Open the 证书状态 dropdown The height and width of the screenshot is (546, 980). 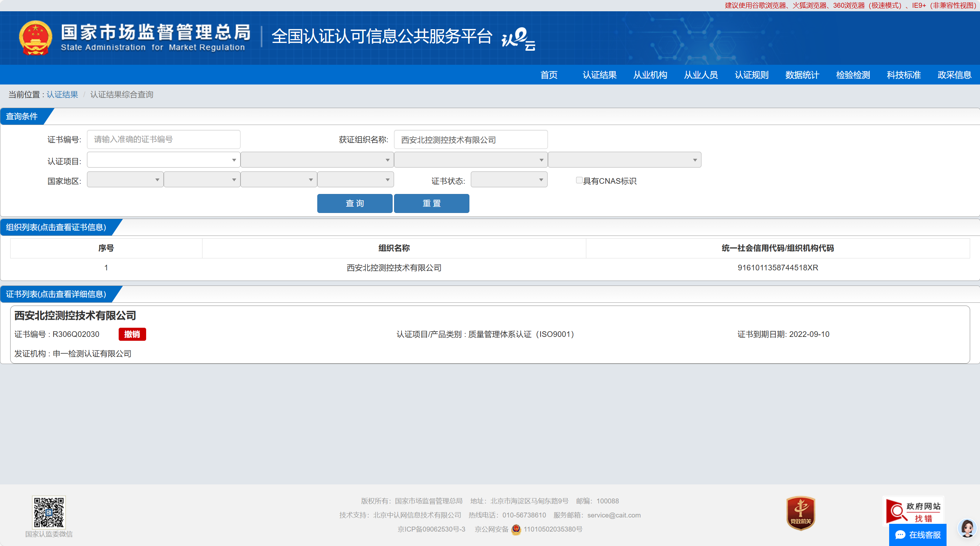point(508,180)
